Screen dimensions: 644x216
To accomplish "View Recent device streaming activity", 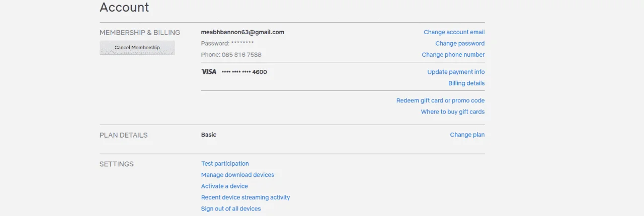I will [x=246, y=197].
